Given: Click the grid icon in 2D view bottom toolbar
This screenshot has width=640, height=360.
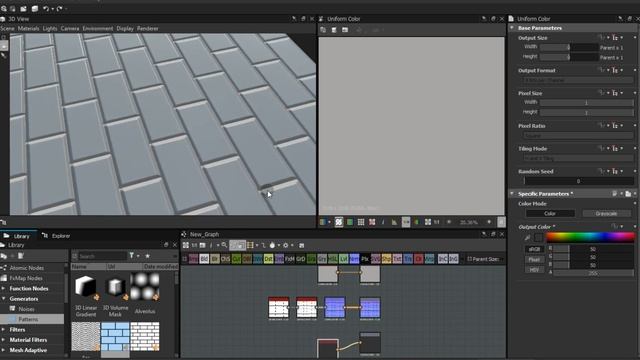Looking at the screenshot, I should pyautogui.click(x=361, y=222).
